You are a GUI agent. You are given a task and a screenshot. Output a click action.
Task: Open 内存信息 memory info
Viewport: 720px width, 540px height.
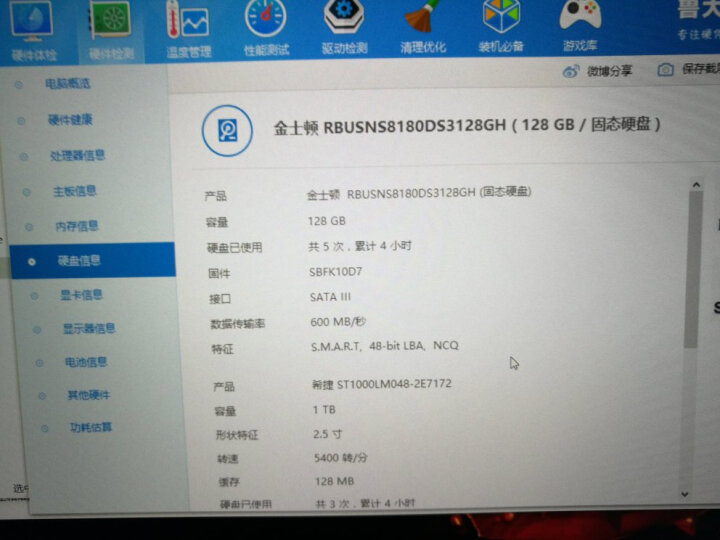(77, 226)
